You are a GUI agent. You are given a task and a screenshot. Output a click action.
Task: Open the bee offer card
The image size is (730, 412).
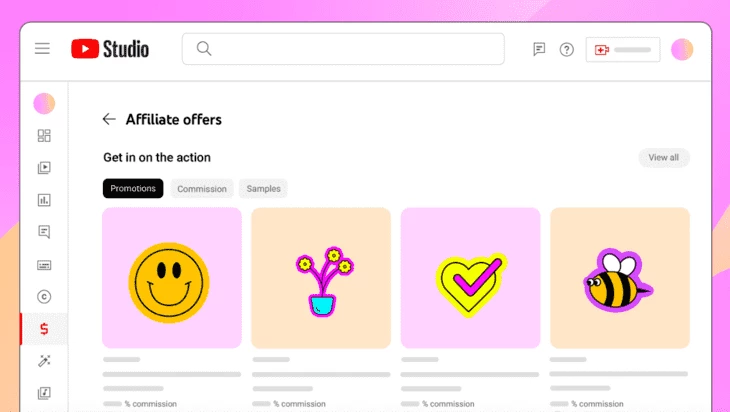(620, 278)
